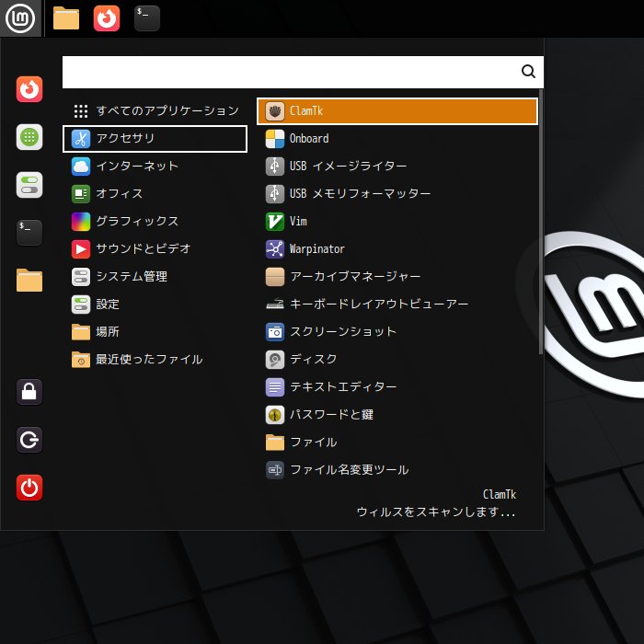This screenshot has width=644, height=644.
Task: Click the "パスワードと鍵" label
Action: [332, 415]
